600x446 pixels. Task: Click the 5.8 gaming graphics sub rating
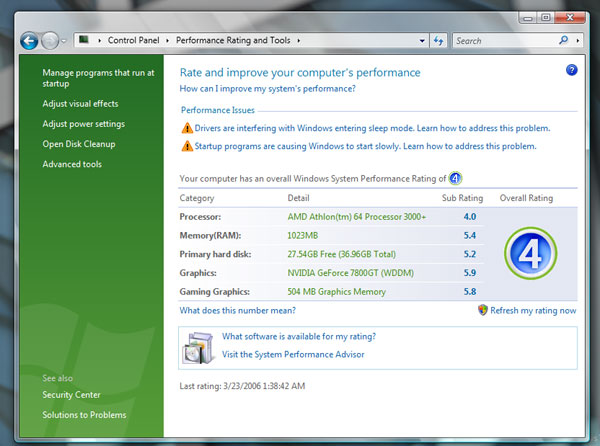pos(470,292)
